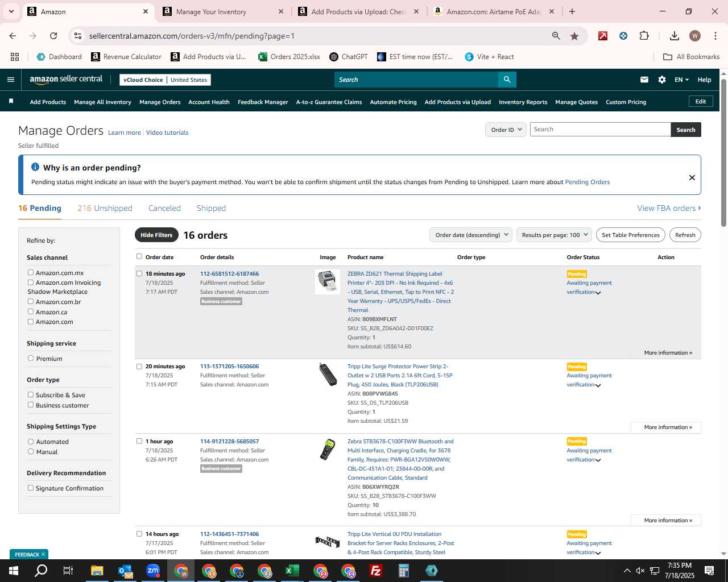
Task: Open Feedback Manager in the nav bar
Action: pyautogui.click(x=263, y=102)
